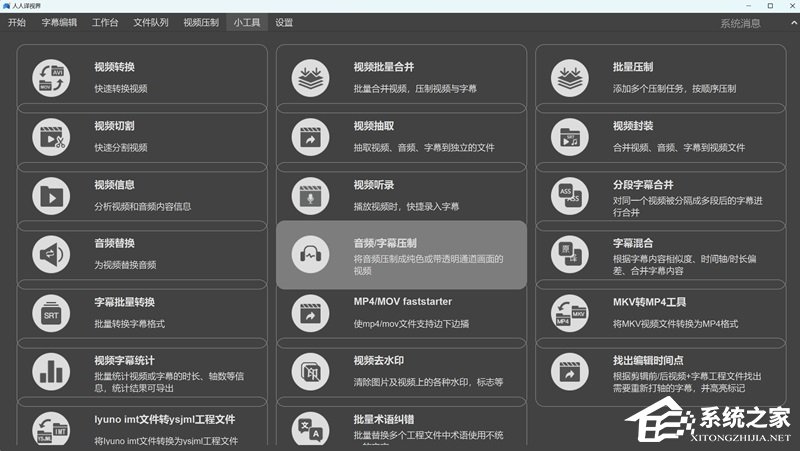Click the 批量术语纠错 title
The image size is (800, 451).
click(x=384, y=419)
